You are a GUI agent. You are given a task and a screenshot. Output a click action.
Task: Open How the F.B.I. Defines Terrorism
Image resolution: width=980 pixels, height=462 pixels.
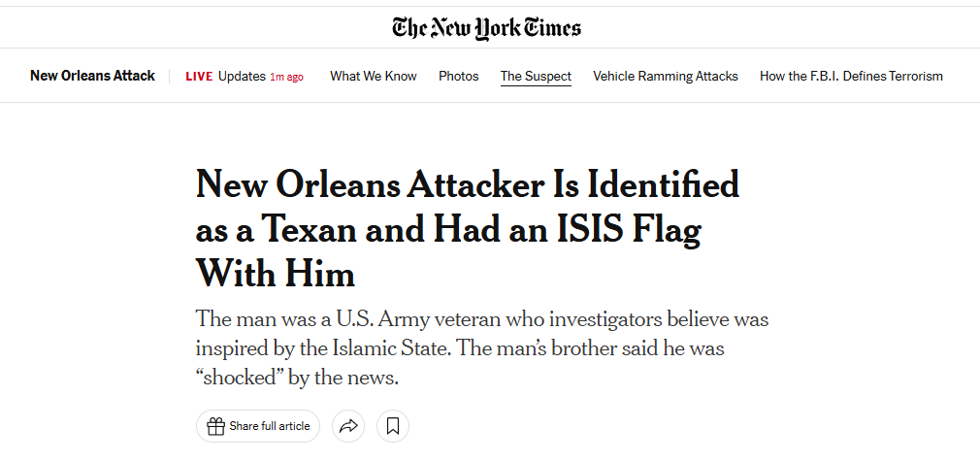click(x=851, y=76)
